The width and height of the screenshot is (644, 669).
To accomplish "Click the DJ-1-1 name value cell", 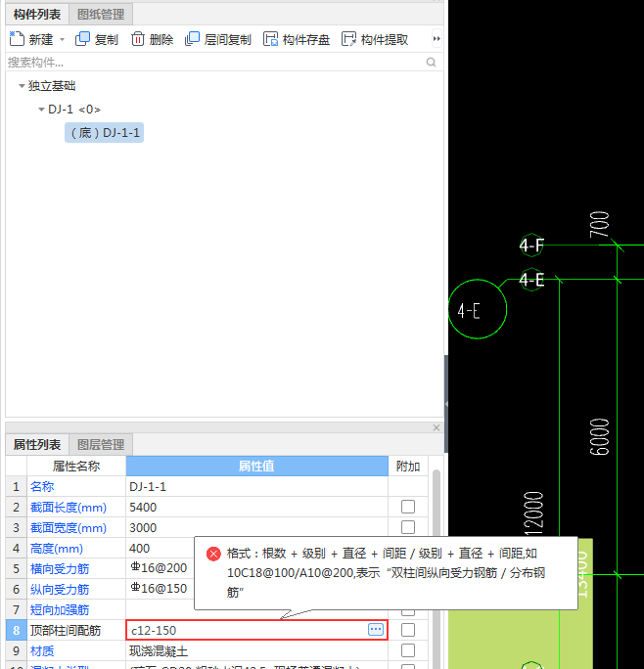I will (256, 486).
